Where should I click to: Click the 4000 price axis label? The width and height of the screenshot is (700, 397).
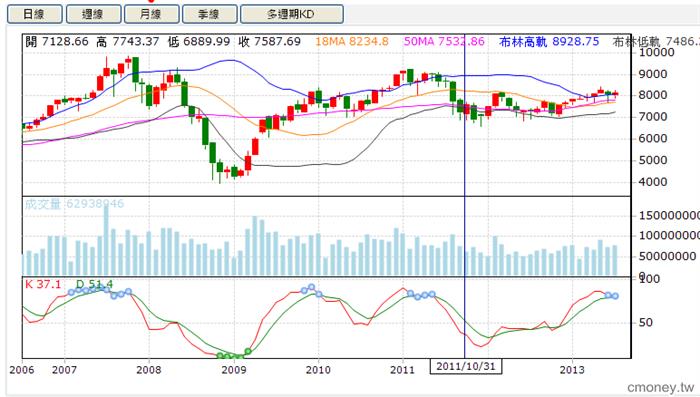point(653,182)
